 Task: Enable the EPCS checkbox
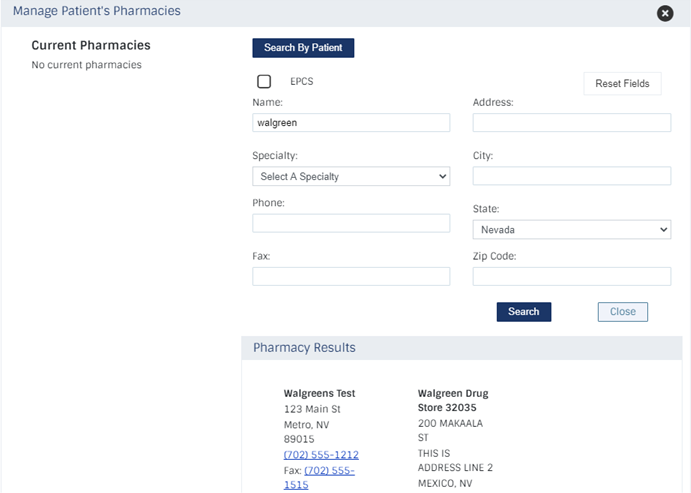pyautogui.click(x=264, y=82)
